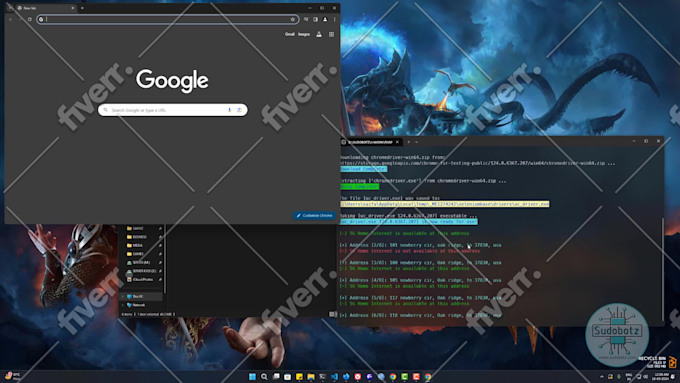The width and height of the screenshot is (680, 383).
Task: Click Address [2/8] newberry line
Action: pyautogui.click(x=420, y=245)
